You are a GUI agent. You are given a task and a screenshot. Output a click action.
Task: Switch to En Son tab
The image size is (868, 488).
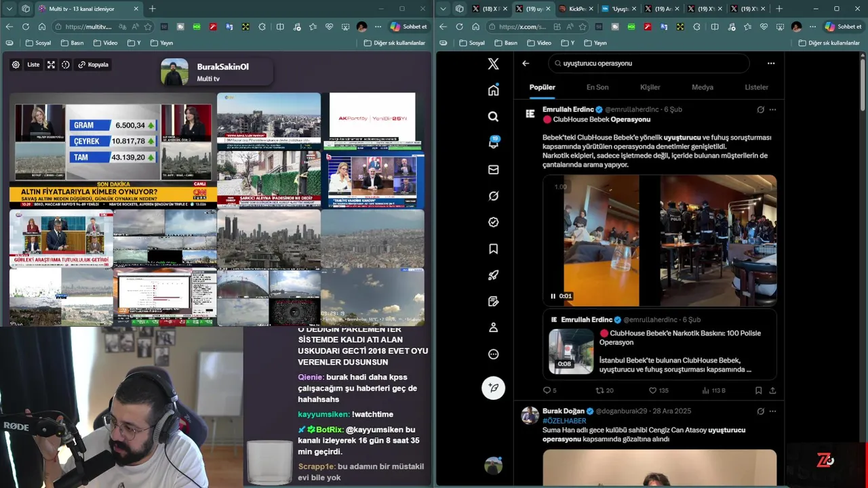tap(597, 87)
